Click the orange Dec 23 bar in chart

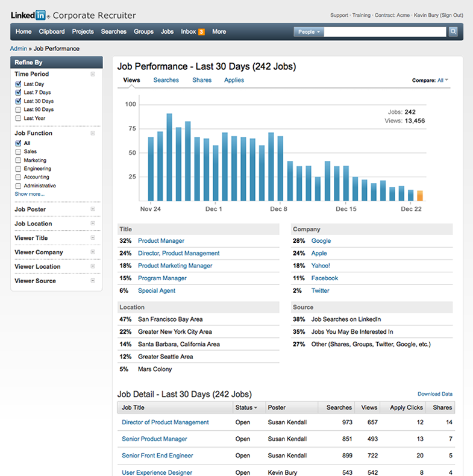pyautogui.click(x=420, y=195)
